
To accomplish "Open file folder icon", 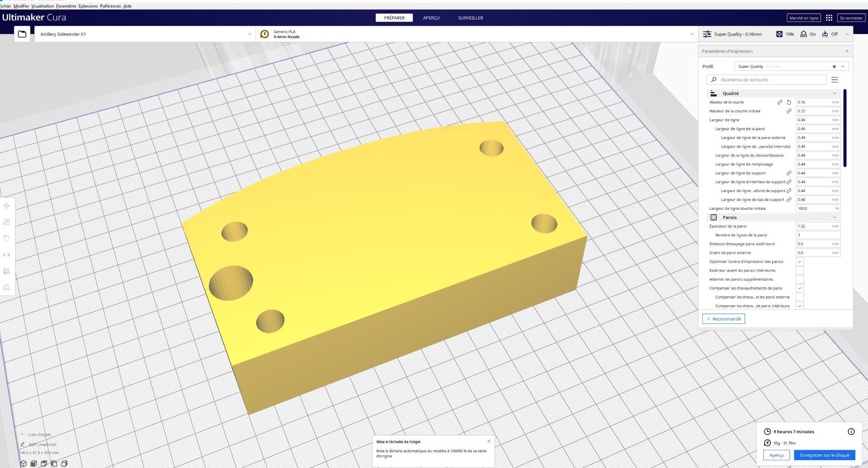I will click(22, 34).
